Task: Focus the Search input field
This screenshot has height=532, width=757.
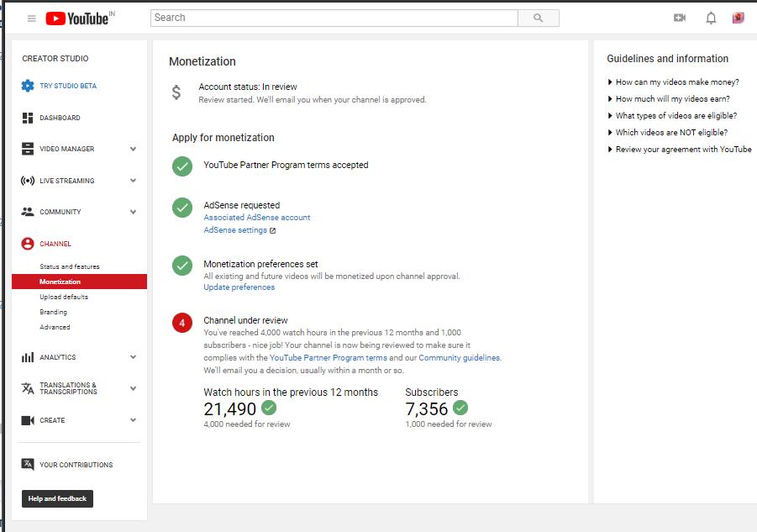Action: coord(334,18)
